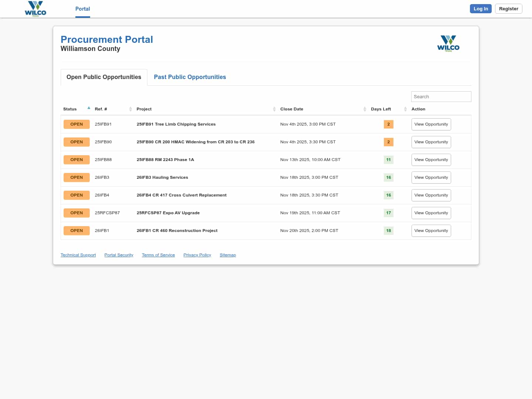Switch to Past Public Opportunities tab
Screen dimensions: 532x399
pos(190,77)
